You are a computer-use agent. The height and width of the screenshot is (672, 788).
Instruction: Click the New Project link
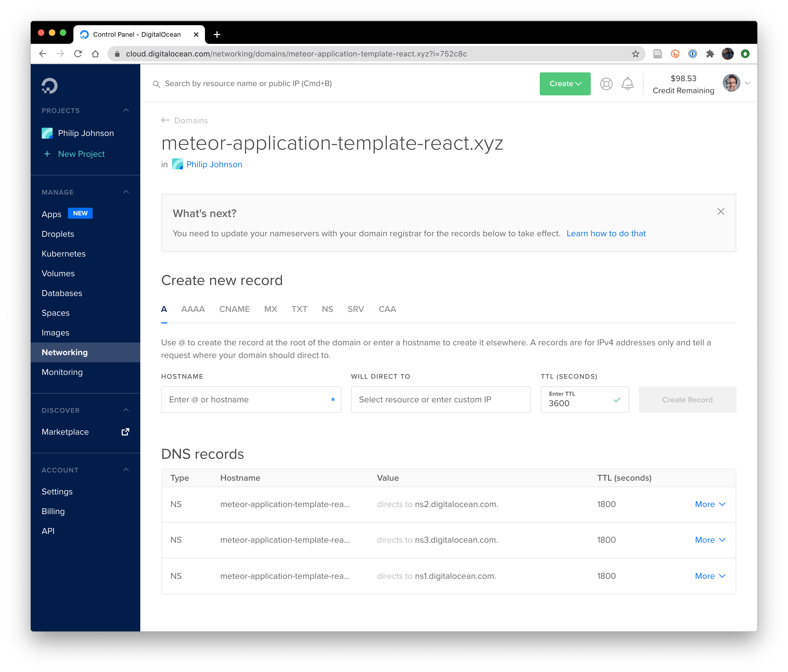click(81, 154)
